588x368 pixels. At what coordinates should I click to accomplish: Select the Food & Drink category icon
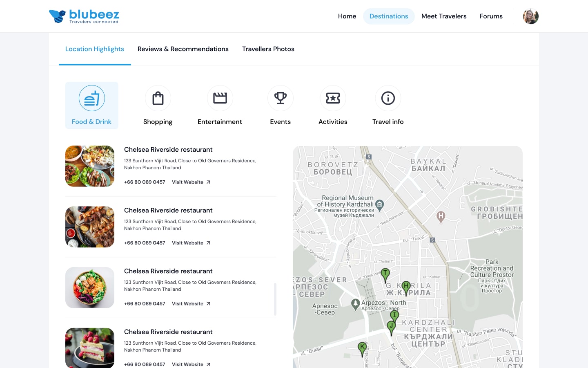92,98
